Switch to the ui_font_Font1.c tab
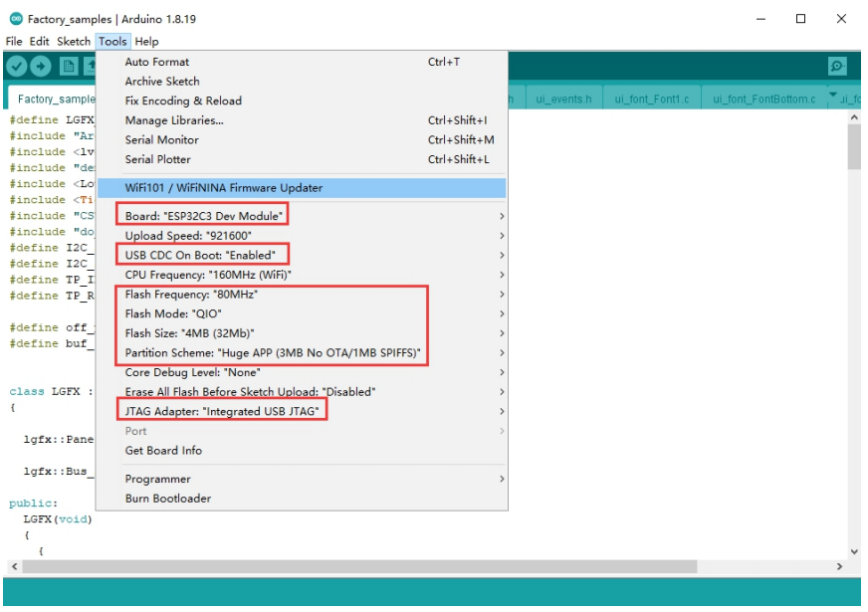 652,100
